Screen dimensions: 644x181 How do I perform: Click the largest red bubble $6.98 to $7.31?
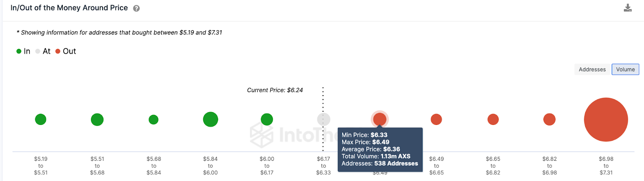coord(606,120)
